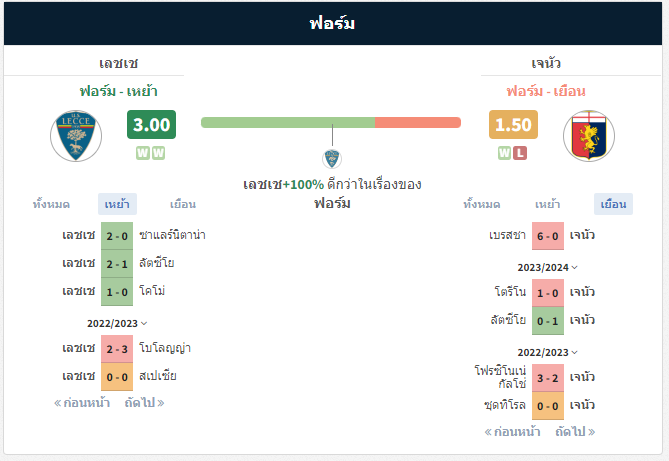Image resolution: width=669 pixels, height=461 pixels.
Task: Go to ก่อนหน้า page in Genoa's list
Action: point(512,432)
